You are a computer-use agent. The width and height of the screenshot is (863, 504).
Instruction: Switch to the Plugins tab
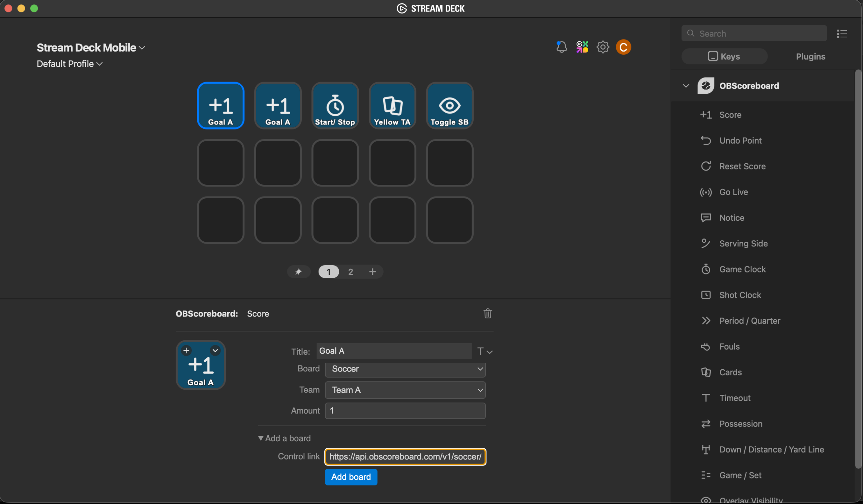click(x=810, y=57)
